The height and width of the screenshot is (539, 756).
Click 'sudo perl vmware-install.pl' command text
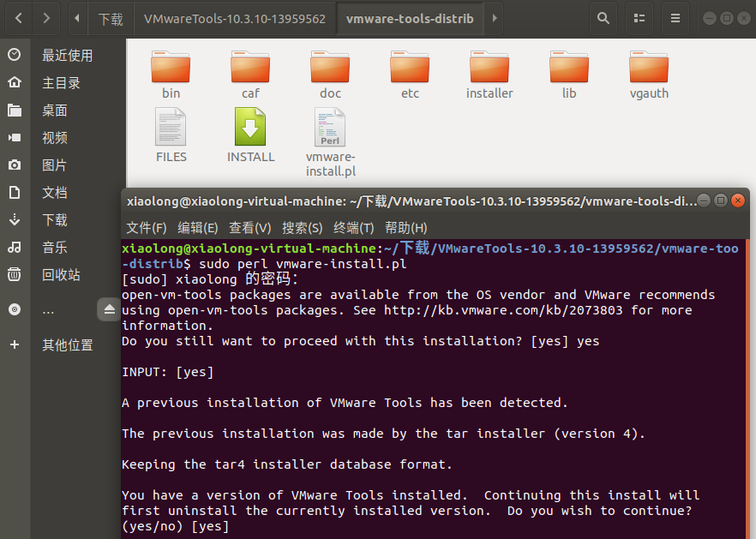tap(303, 264)
